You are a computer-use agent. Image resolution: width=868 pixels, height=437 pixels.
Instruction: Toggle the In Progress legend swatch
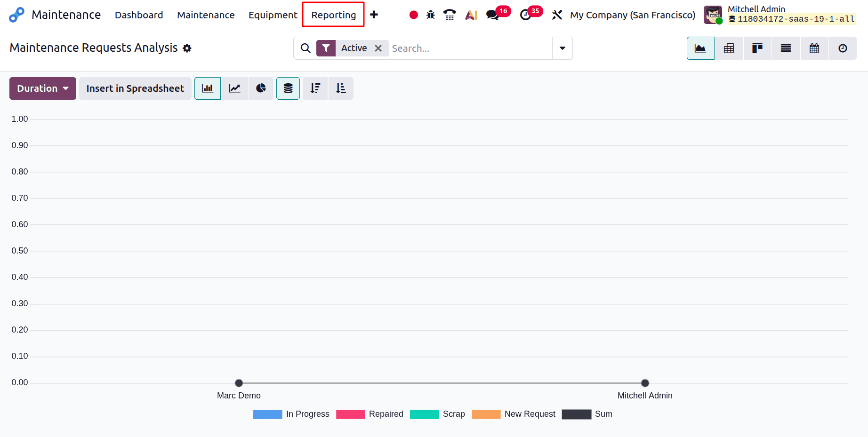pyautogui.click(x=268, y=414)
